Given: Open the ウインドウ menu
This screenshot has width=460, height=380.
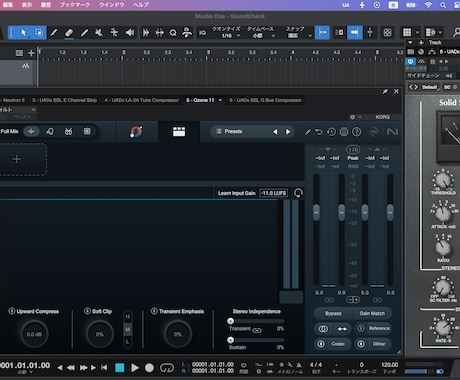Looking at the screenshot, I should (112, 5).
